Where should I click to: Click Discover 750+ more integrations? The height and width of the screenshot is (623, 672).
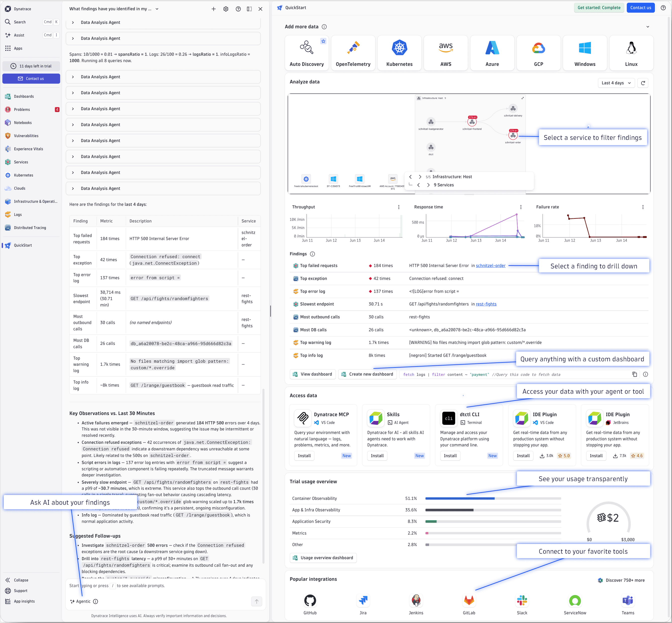coord(621,580)
